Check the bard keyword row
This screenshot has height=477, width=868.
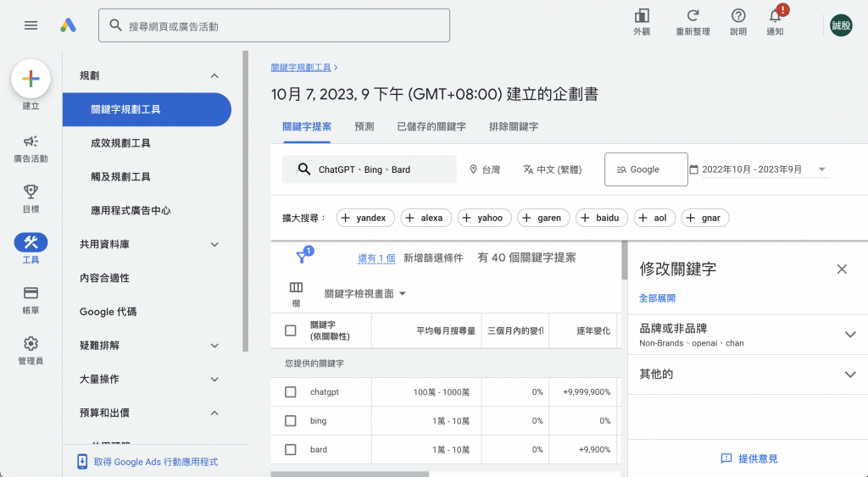pos(291,449)
